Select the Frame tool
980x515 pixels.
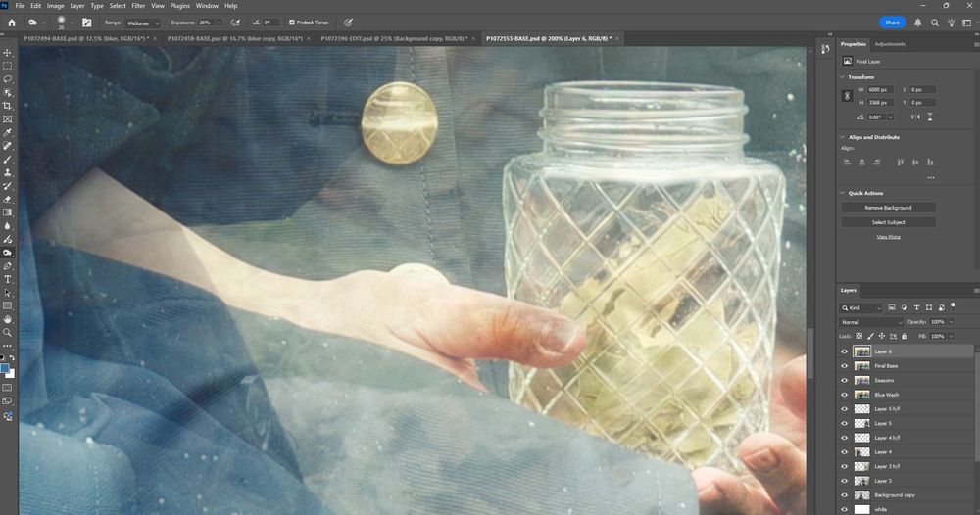click(8, 119)
